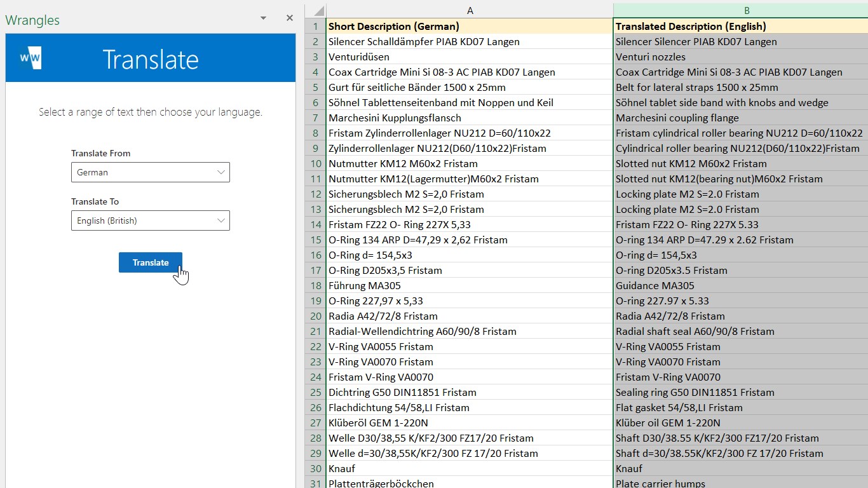
Task: Select cell 'Dichtring G50 DIN11851 Fristam'
Action: (470, 393)
